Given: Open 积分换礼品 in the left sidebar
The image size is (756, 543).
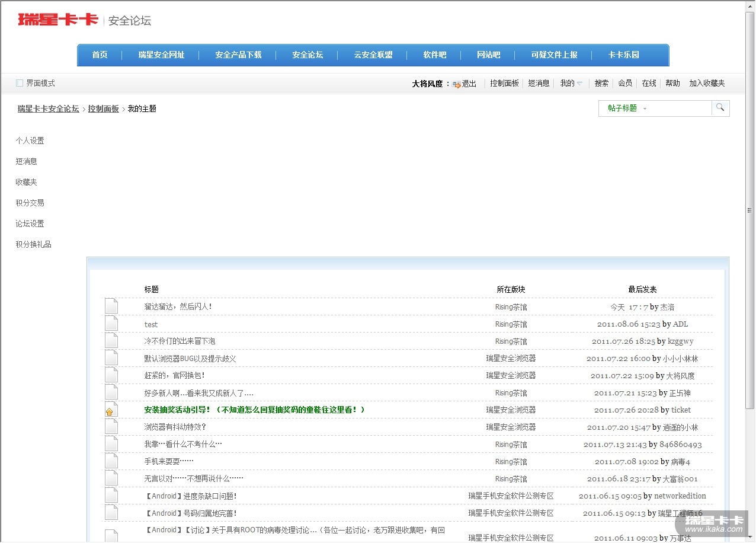Looking at the screenshot, I should 34,245.
